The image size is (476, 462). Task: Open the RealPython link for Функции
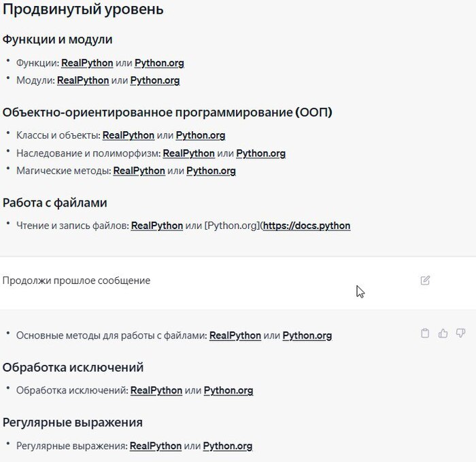click(x=87, y=63)
